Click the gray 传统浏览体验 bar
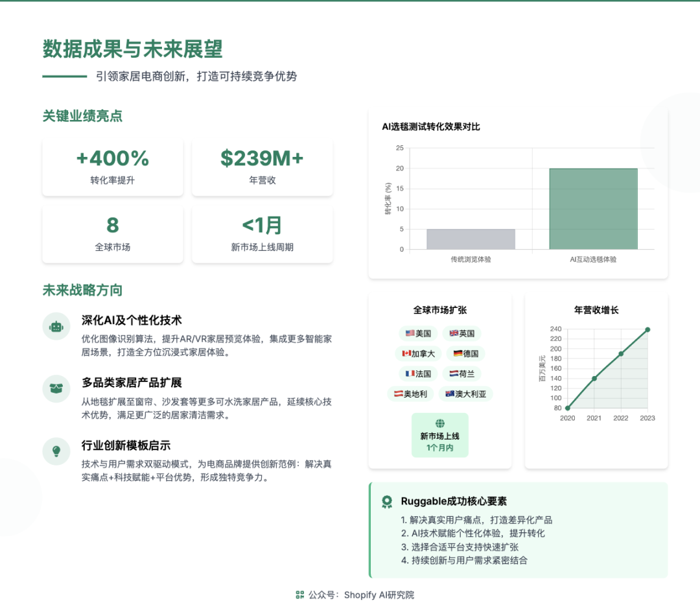Viewport: 700px width, 616px height. (x=471, y=239)
